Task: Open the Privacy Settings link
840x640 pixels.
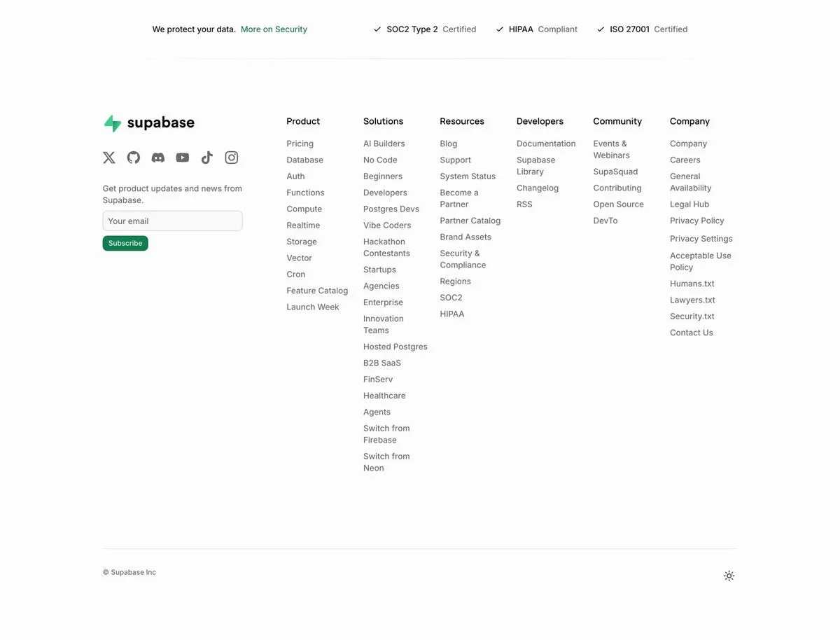Action: [x=701, y=239]
